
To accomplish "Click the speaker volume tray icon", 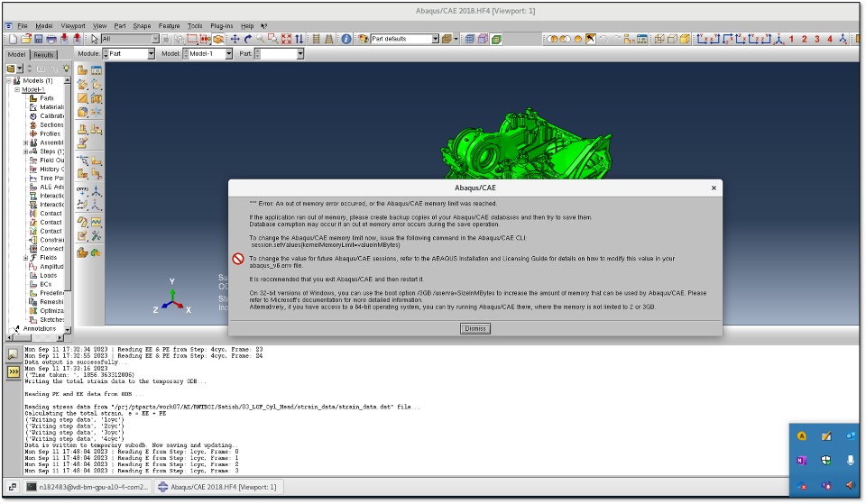I will (851, 485).
